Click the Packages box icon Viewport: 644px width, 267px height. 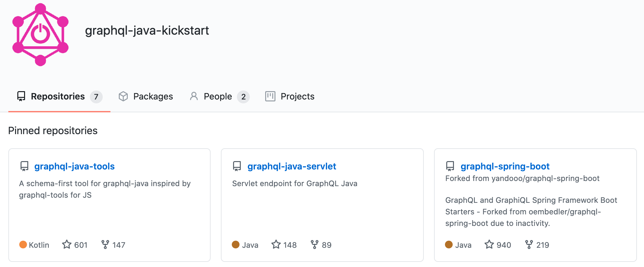[x=123, y=96]
